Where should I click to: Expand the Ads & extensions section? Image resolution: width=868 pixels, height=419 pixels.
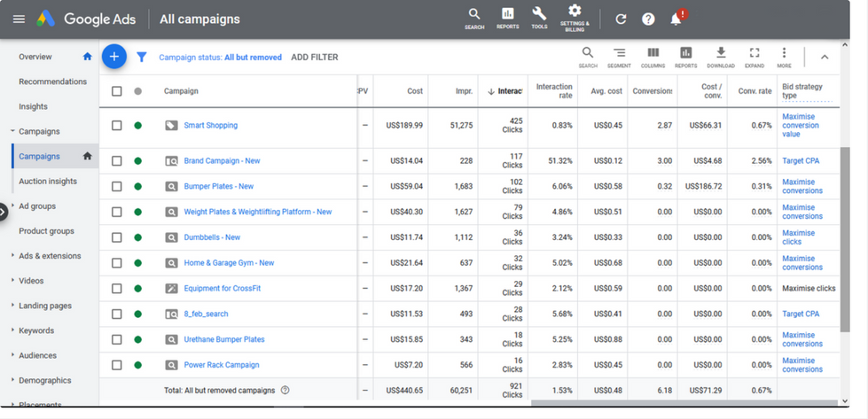pyautogui.click(x=12, y=255)
